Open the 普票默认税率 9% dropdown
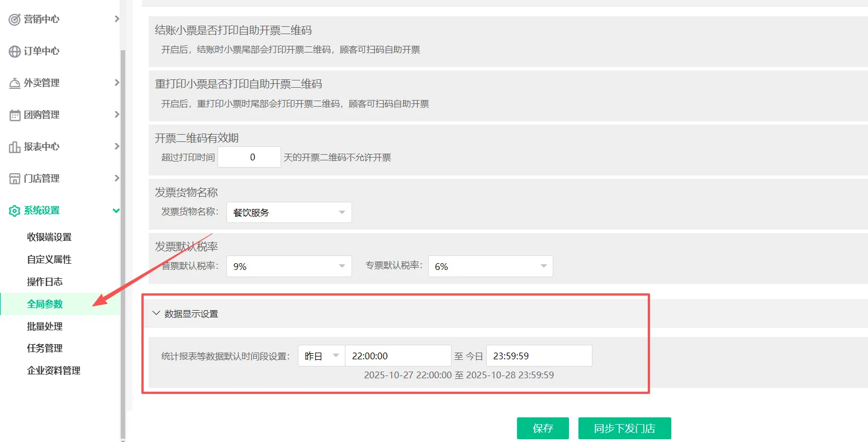This screenshot has height=442, width=868. click(x=288, y=267)
